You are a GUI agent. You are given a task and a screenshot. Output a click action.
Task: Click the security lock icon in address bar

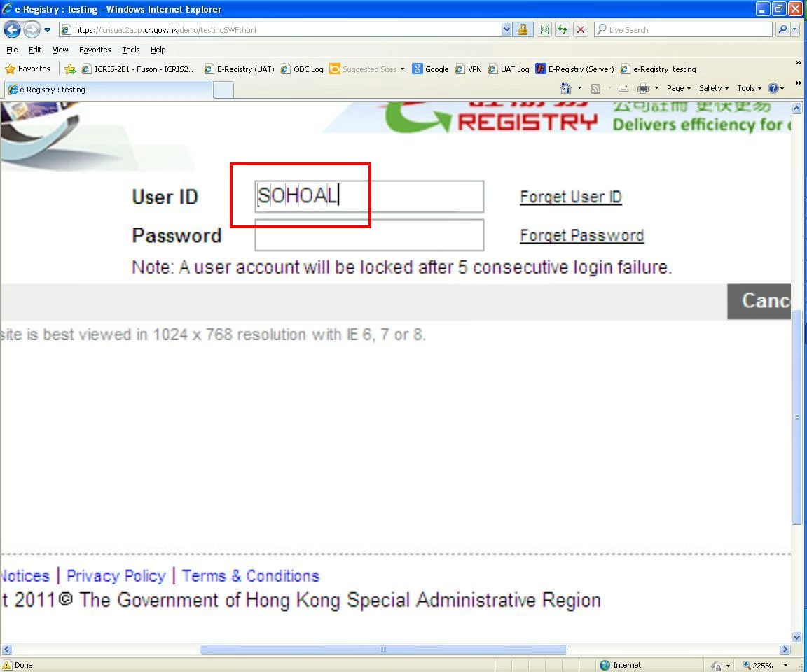(x=523, y=30)
